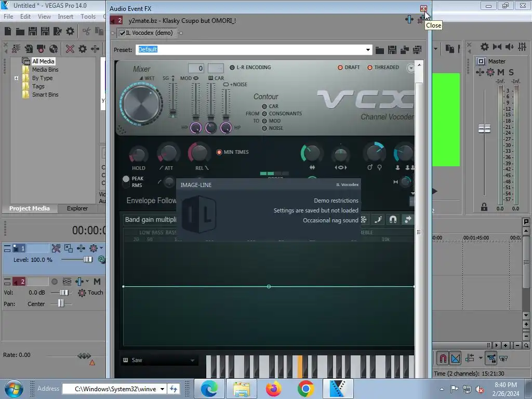Click the Render As icon in main toolbar

tap(57, 32)
